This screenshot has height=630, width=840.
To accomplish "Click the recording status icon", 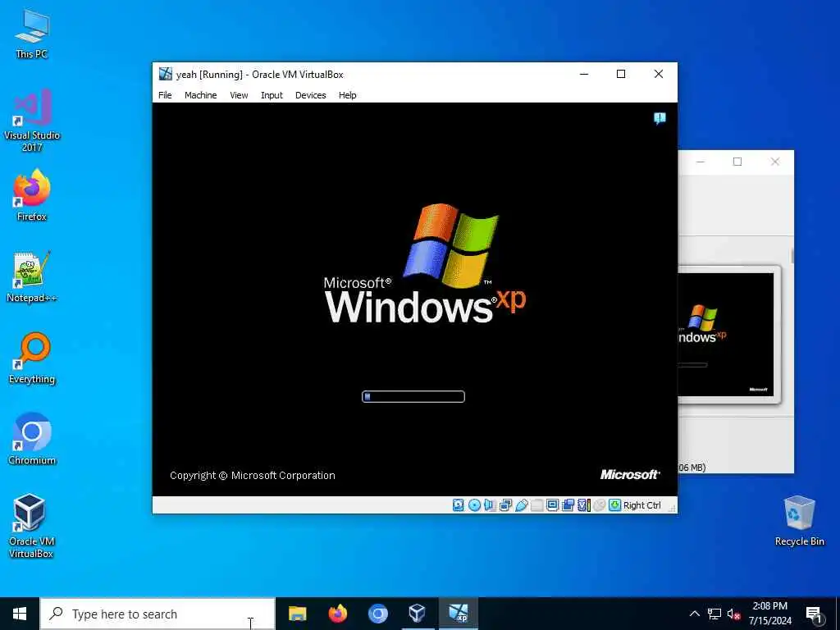I will 568,505.
